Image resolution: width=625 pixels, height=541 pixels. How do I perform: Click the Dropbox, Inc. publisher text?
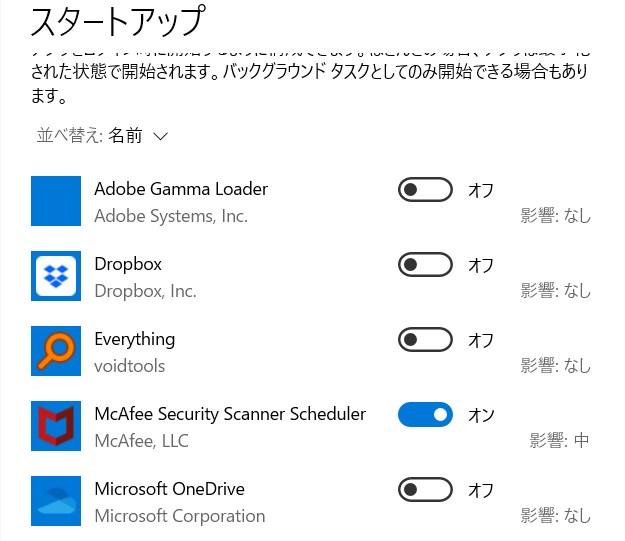145,291
